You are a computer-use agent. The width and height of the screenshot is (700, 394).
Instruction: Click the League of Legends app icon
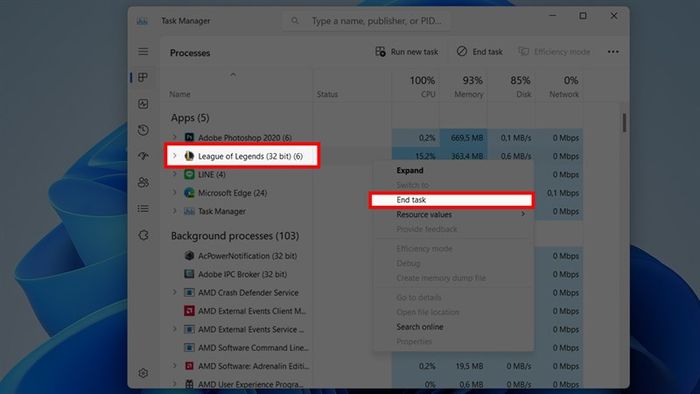tap(189, 156)
